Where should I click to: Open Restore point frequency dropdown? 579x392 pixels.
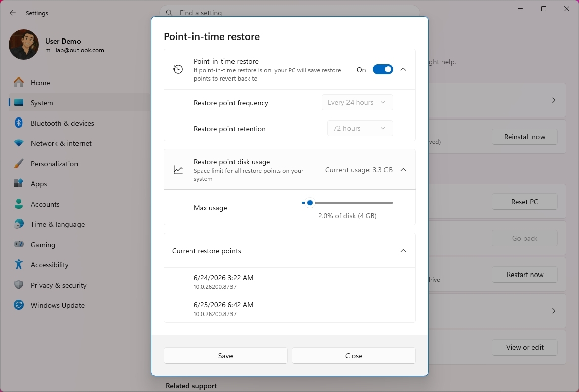[357, 102]
